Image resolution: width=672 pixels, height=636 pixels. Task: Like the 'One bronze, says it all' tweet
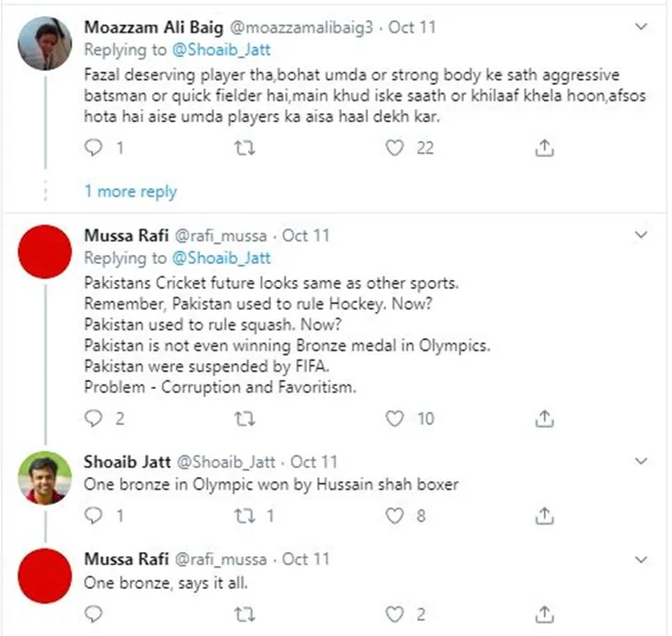pos(395,614)
